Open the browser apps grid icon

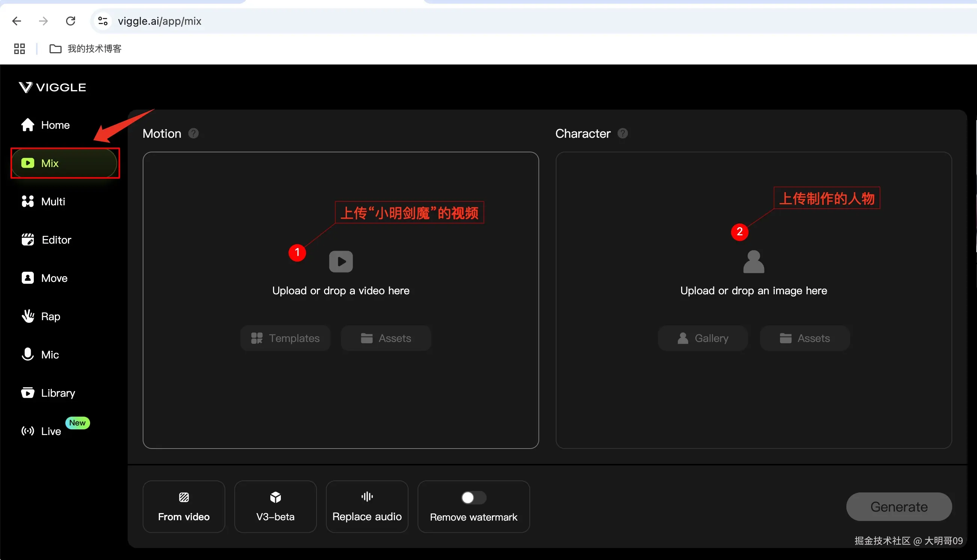point(19,49)
